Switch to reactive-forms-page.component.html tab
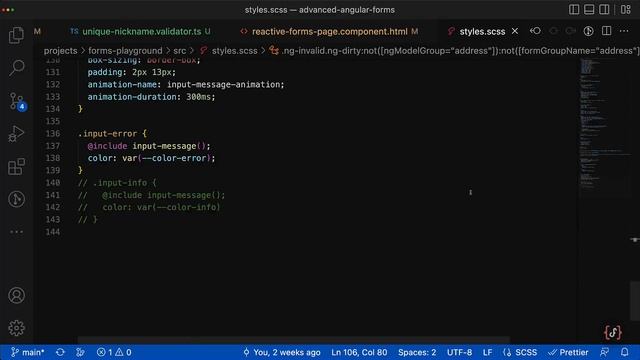This screenshot has height=360, width=640. [329, 31]
